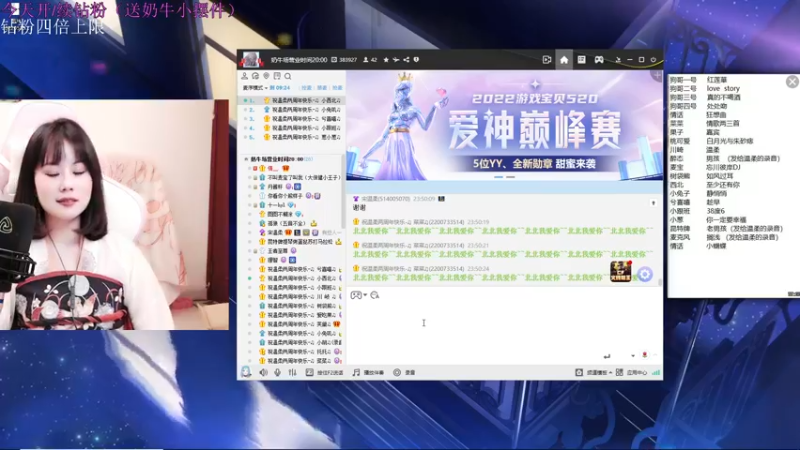800x450 pixels.
Task: Send the message with the enter arrow button
Action: click(x=607, y=356)
